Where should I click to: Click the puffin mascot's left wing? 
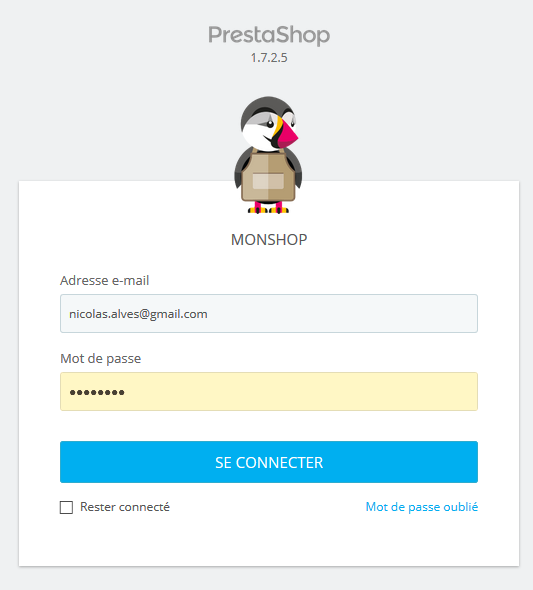[241, 167]
